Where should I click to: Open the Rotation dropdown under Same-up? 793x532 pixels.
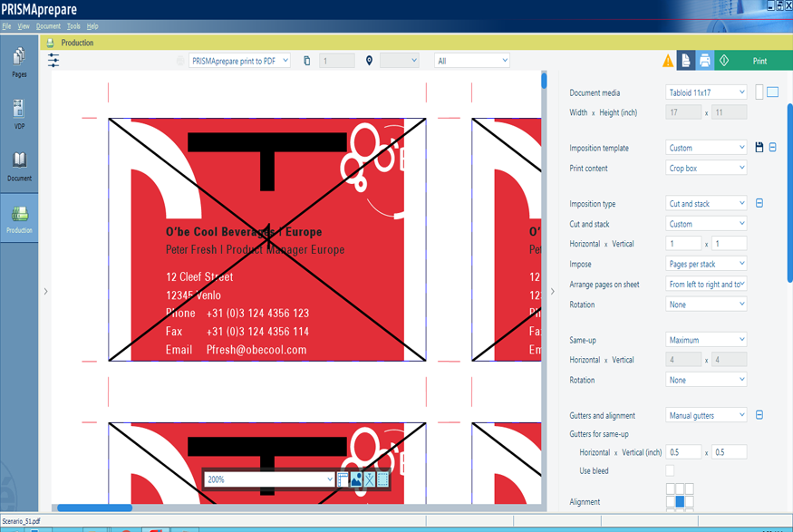706,379
